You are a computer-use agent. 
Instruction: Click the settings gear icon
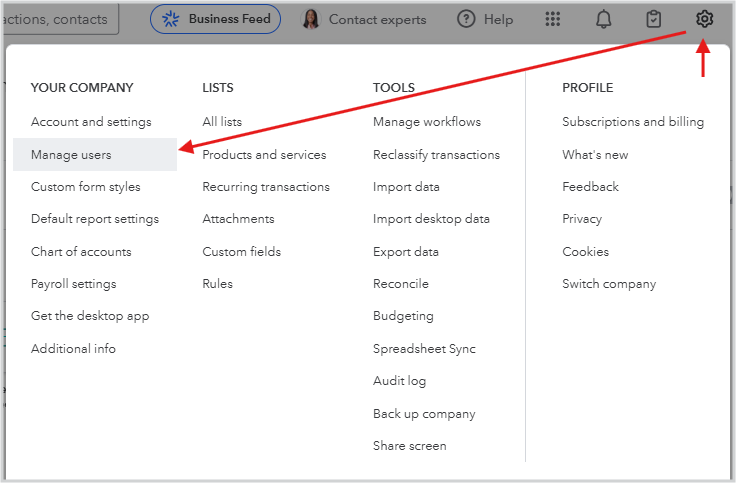(705, 19)
